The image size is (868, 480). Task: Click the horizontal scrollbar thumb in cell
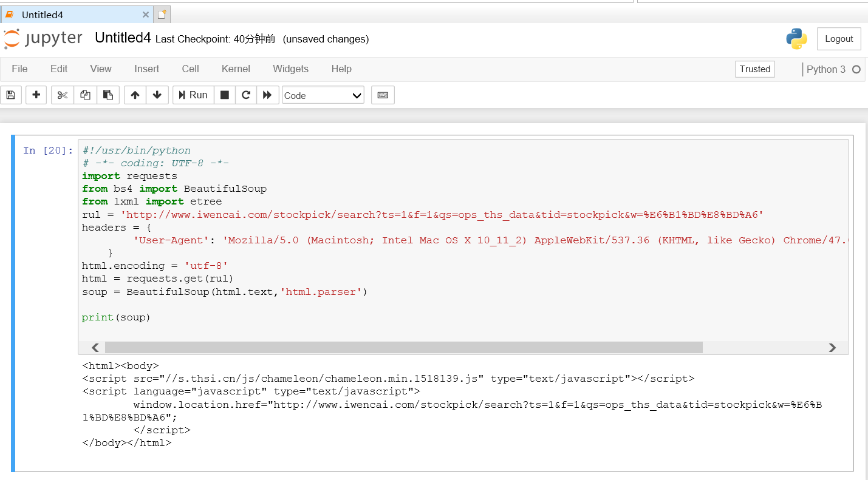point(404,348)
